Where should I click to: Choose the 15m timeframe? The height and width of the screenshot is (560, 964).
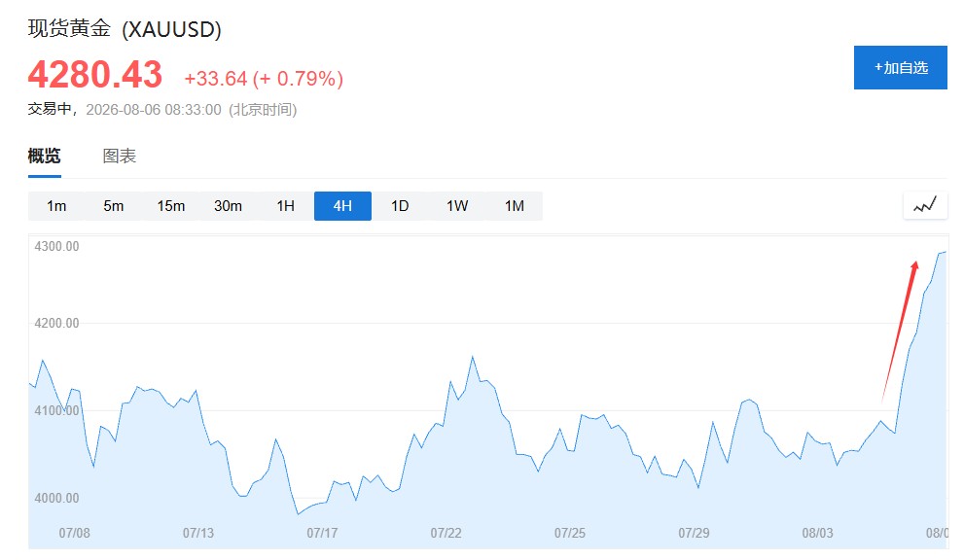(171, 206)
